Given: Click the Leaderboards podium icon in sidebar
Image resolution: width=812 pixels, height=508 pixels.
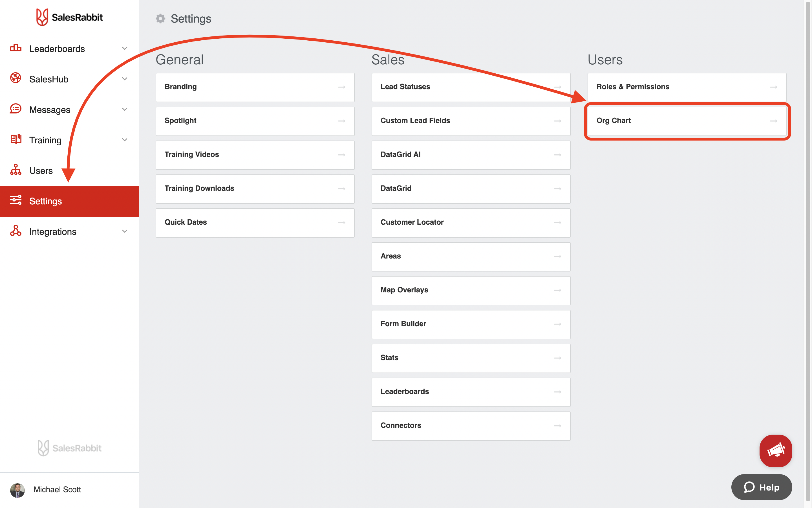Looking at the screenshot, I should point(16,48).
